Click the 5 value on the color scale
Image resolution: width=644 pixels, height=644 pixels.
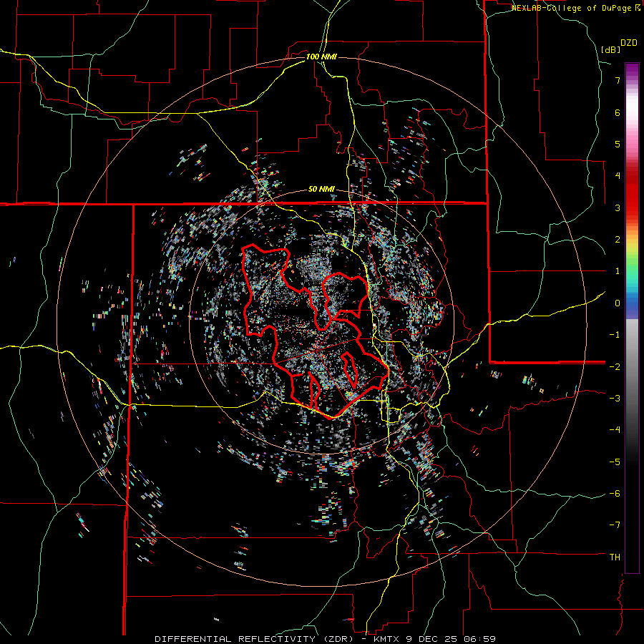coord(618,144)
